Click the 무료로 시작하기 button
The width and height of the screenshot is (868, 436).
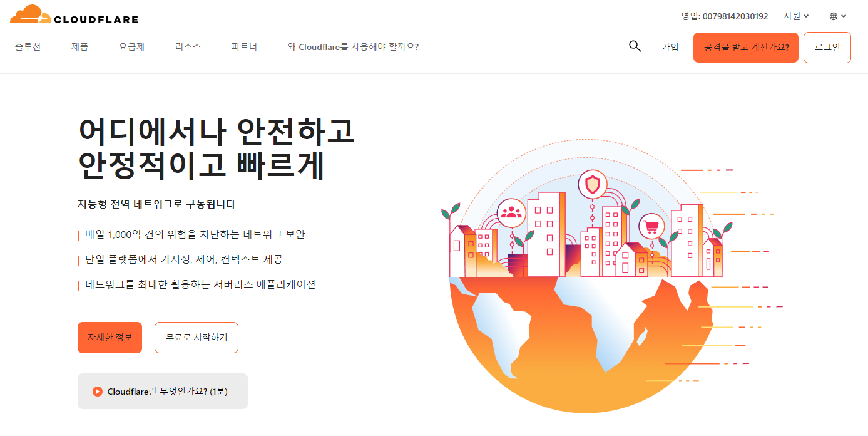(x=197, y=338)
